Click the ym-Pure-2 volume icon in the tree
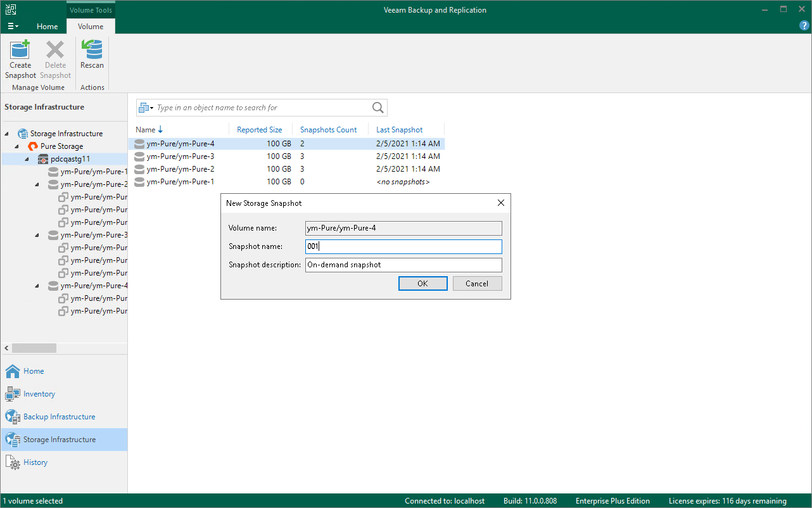The image size is (812, 508). pos(53,184)
